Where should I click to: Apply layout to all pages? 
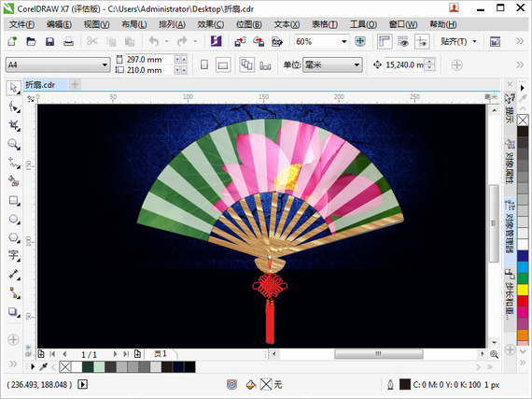point(246,64)
